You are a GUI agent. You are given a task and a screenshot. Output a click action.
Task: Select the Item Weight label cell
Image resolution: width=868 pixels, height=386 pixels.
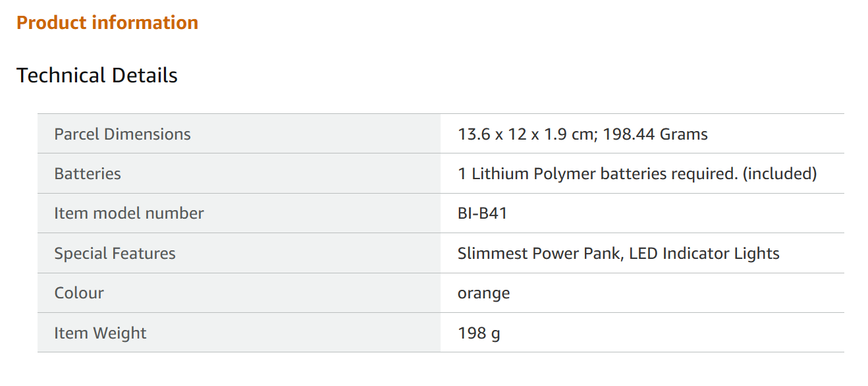(x=100, y=333)
